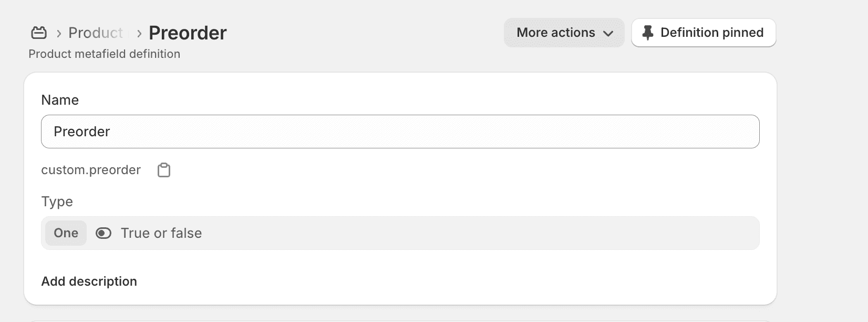Viewport: 868px width, 322px height.
Task: Click the Preorder page heading
Action: (188, 33)
